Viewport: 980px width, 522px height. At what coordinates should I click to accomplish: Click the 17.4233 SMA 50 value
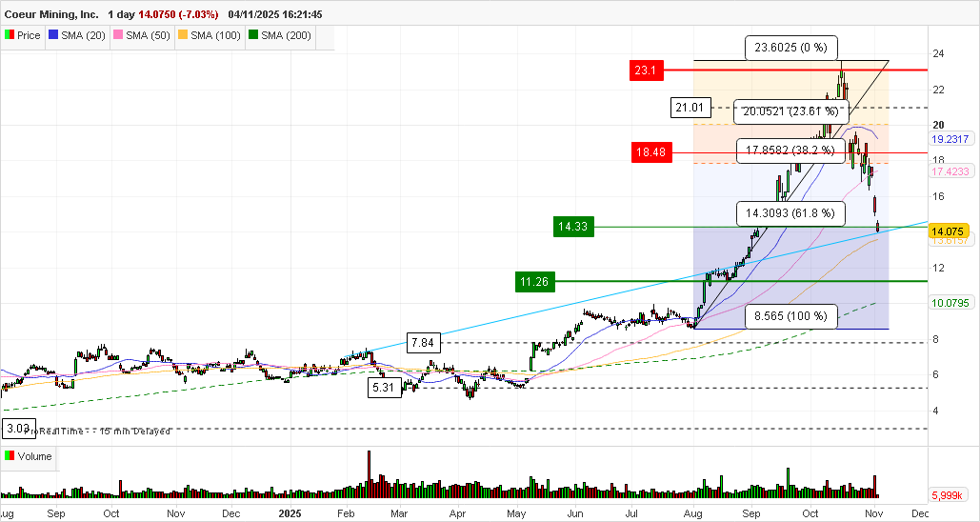click(x=950, y=171)
